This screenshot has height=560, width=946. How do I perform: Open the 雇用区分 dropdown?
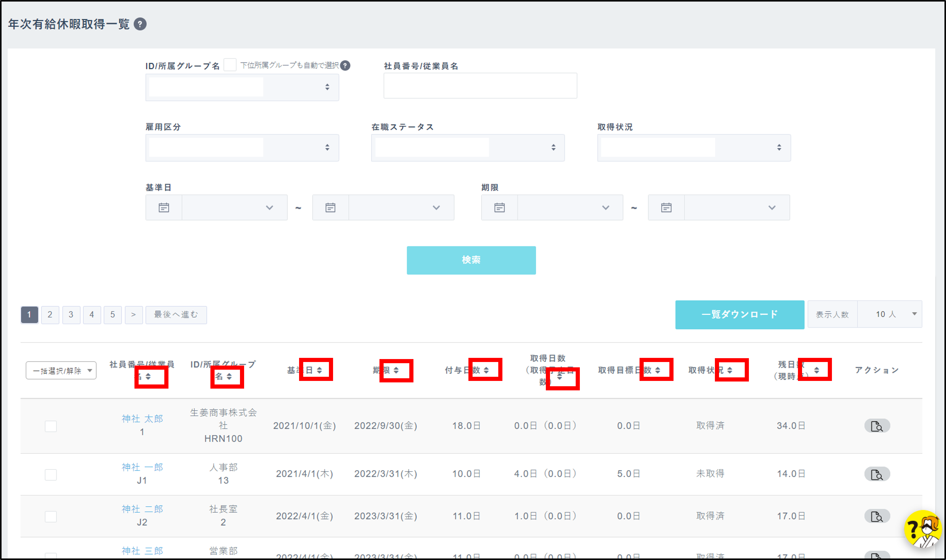click(242, 147)
